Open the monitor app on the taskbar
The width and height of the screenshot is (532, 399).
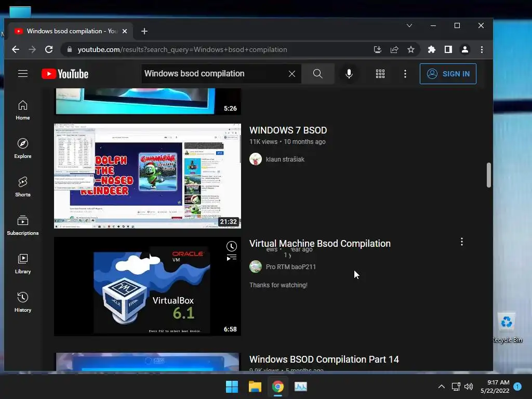pos(301,387)
